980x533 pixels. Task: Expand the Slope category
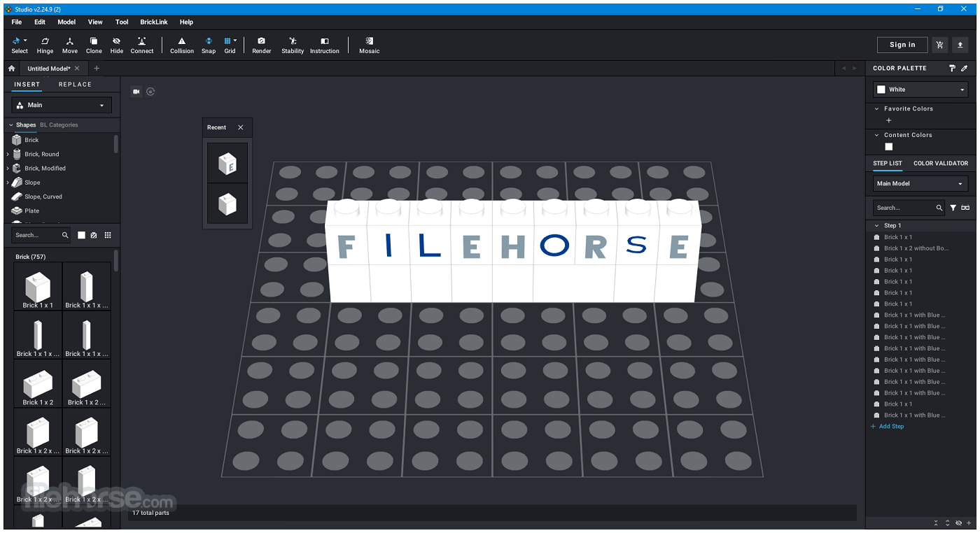tap(8, 182)
